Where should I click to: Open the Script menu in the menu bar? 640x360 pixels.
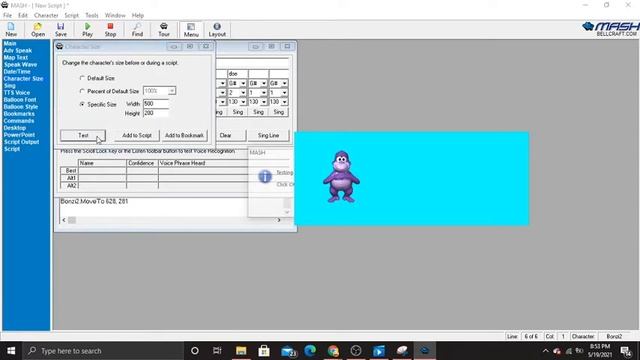click(x=71, y=15)
